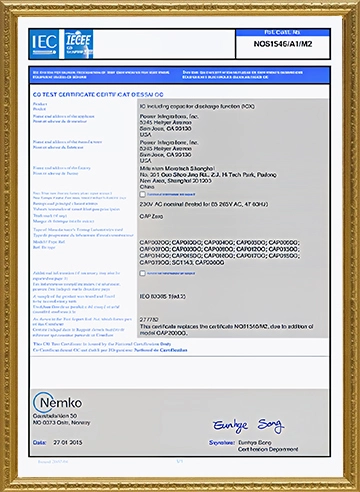Image resolution: width=360 pixels, height=492 pixels.
Task: Click the IEC logo in the header
Action: (44, 44)
